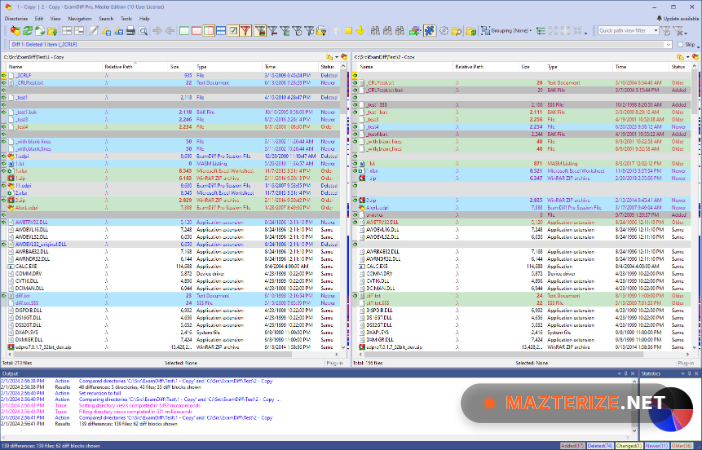Viewport: 702px width, 450px height.
Task: Click the gear Options toolbar icon
Action: [x=444, y=30]
